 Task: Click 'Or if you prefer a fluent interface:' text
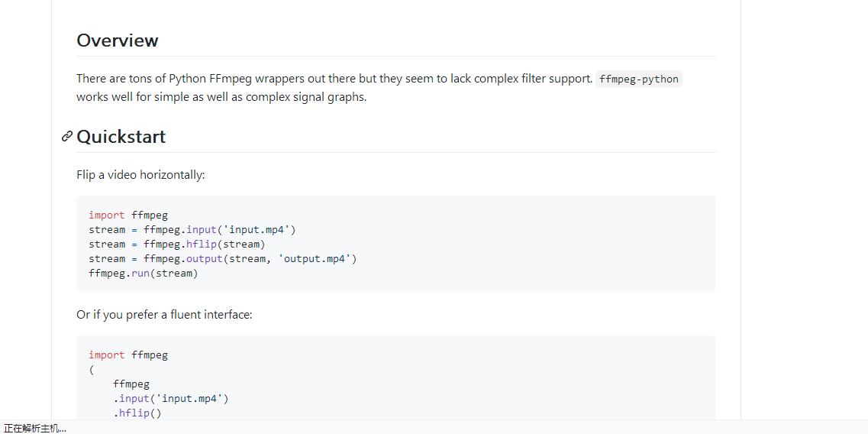[164, 315]
